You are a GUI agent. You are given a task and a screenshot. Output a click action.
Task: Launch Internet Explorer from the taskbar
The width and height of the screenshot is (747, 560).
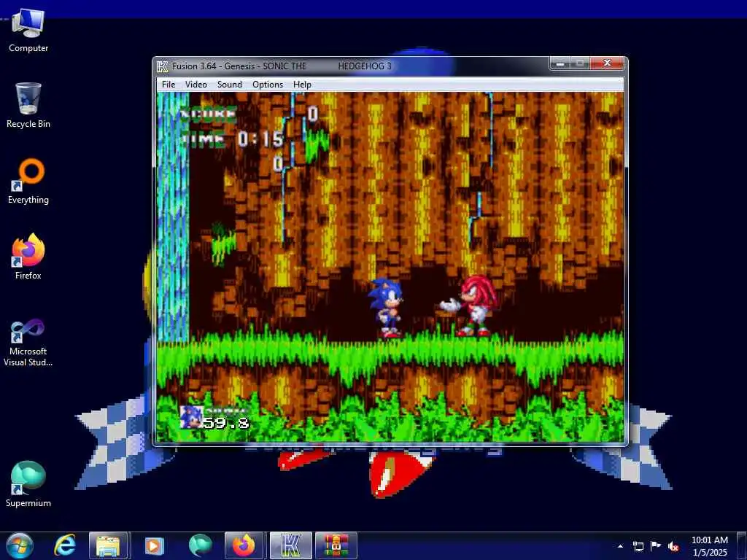tap(65, 545)
